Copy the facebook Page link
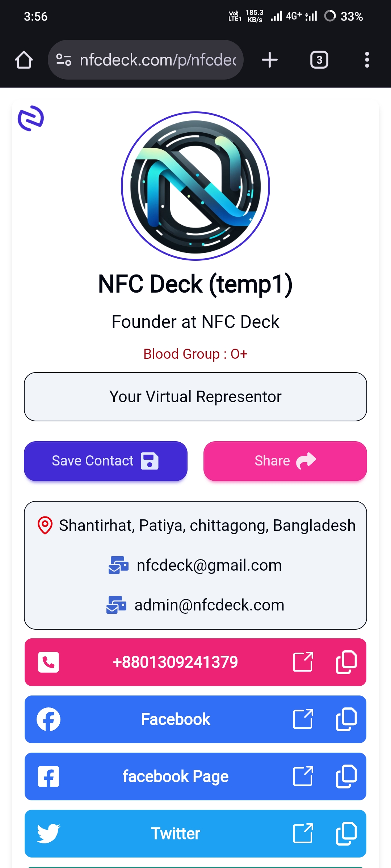Screen dimensions: 391x868 [x=346, y=776]
